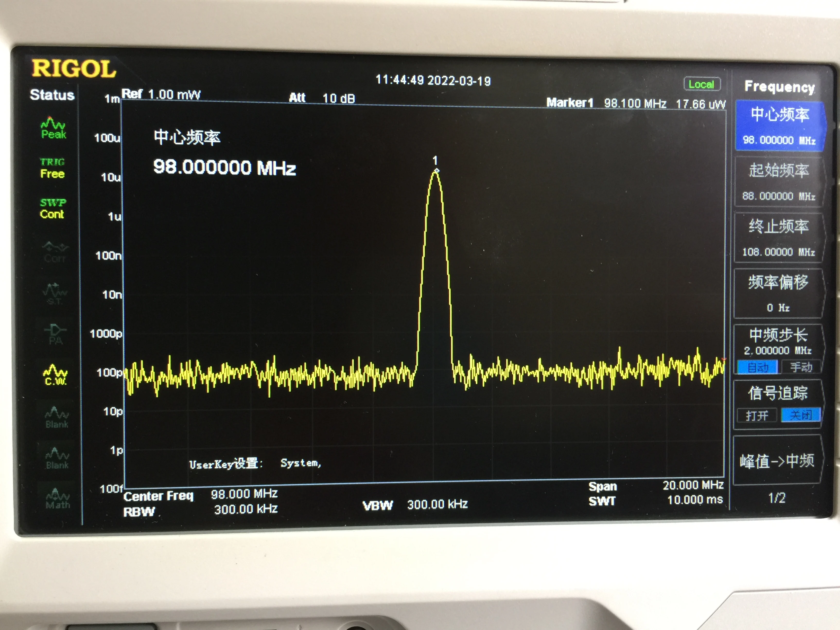840x630 pixels.
Task: Click marker 1 diamond on signal peak
Action: (x=436, y=171)
